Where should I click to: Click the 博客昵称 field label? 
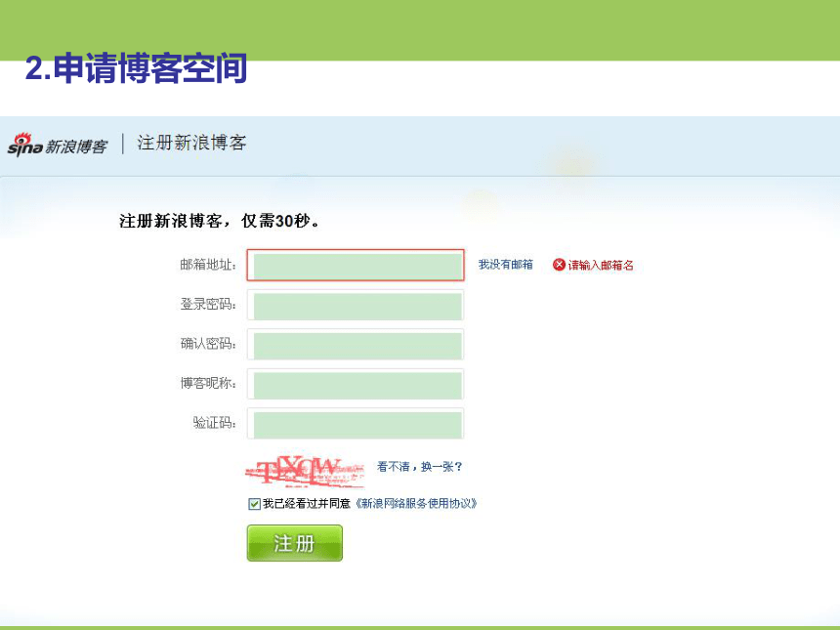pos(208,383)
